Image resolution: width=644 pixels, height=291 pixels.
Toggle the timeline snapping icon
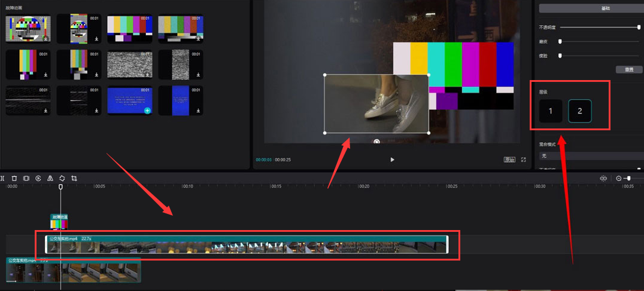pos(603,178)
